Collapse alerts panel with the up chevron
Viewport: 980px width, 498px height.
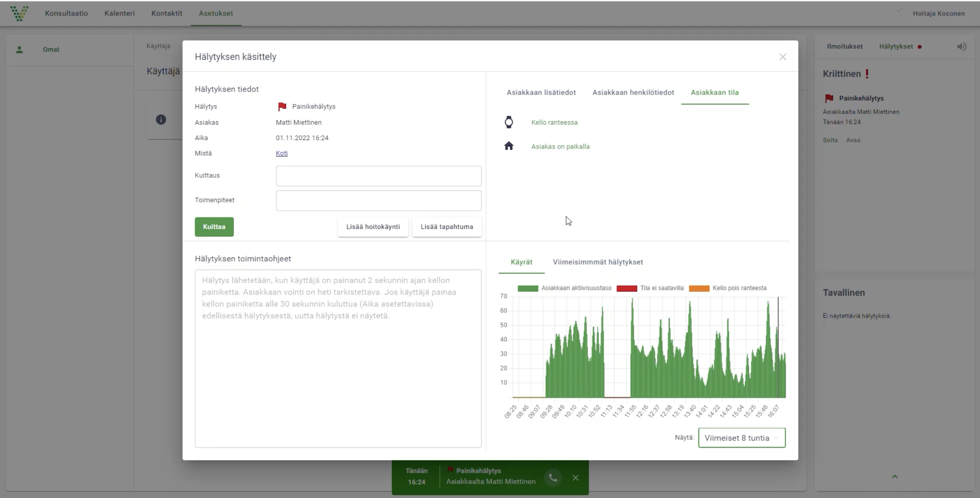[x=894, y=477]
